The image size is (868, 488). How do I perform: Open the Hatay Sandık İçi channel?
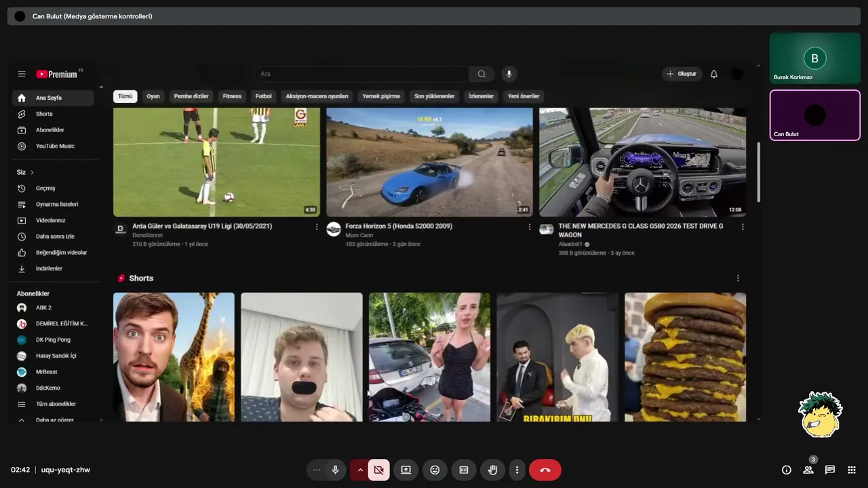point(53,356)
